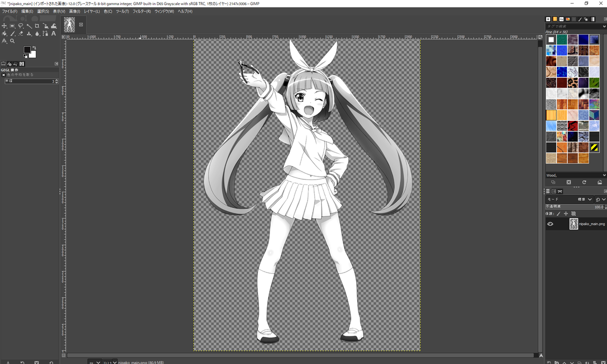Select the Bucket Fill tool
The height and width of the screenshot is (364, 607).
(4, 33)
